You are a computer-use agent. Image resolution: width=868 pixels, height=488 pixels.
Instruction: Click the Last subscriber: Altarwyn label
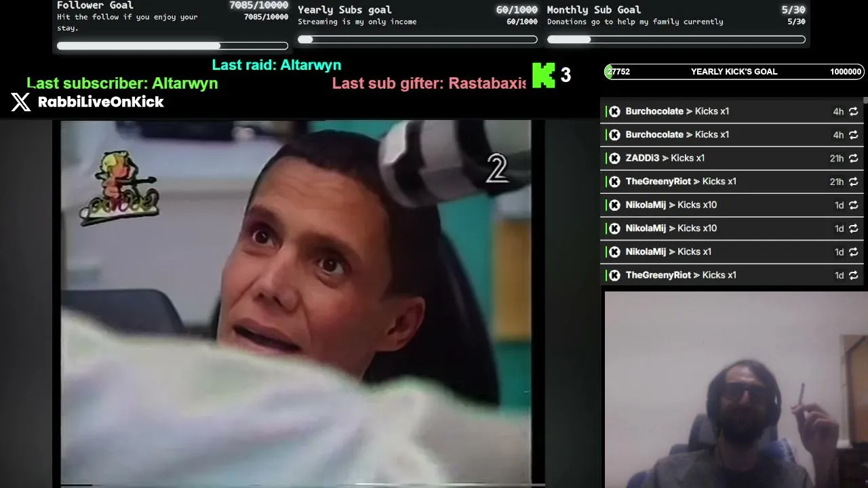click(x=122, y=83)
